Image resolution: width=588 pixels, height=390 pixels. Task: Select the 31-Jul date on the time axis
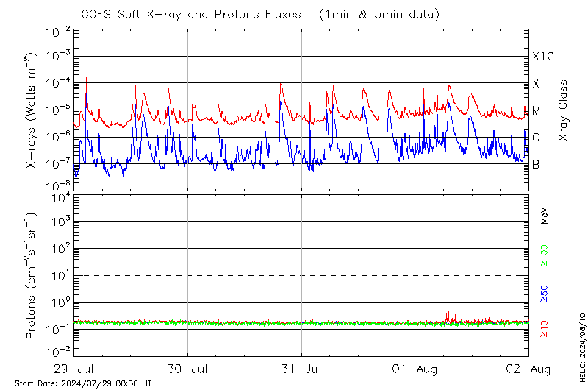click(301, 368)
